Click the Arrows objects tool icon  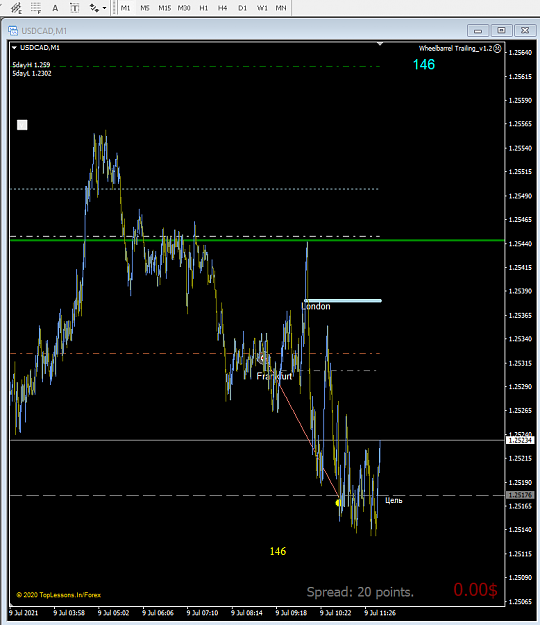[x=94, y=8]
